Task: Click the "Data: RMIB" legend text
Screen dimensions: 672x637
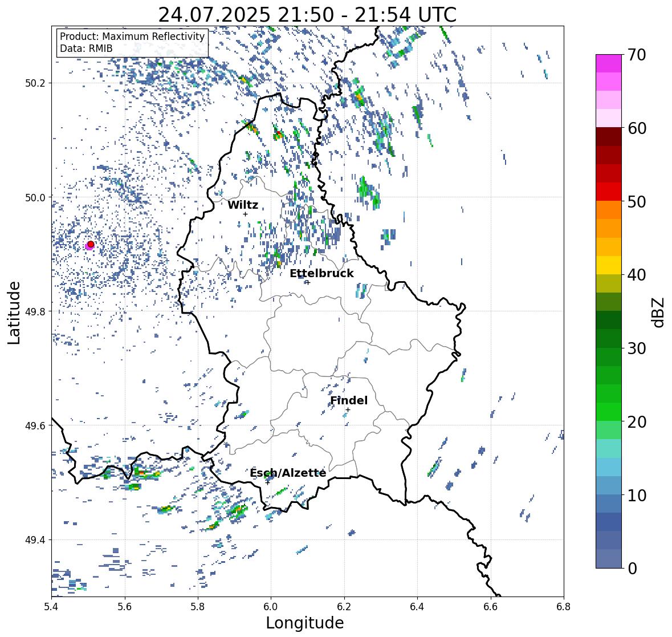Action: [86, 48]
